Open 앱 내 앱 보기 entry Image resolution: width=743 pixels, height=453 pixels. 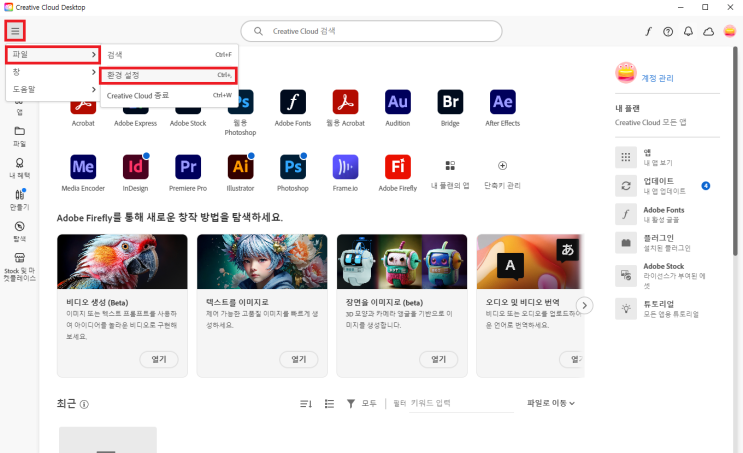click(x=666, y=157)
